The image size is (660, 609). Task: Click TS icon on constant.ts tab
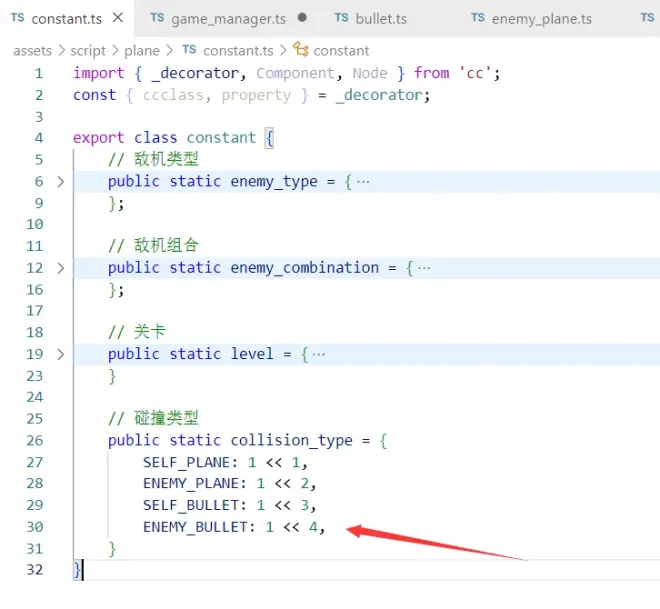point(18,18)
